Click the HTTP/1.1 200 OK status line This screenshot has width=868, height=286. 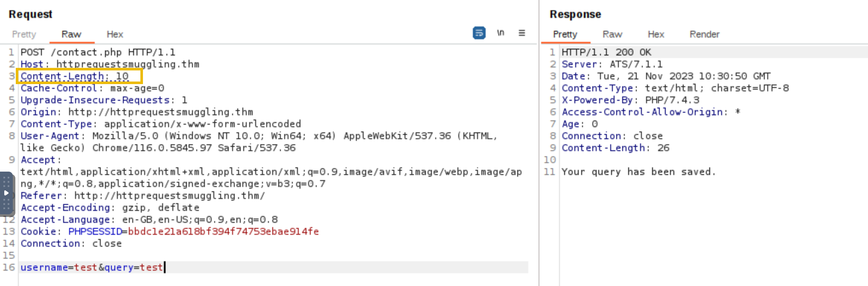tap(606, 52)
